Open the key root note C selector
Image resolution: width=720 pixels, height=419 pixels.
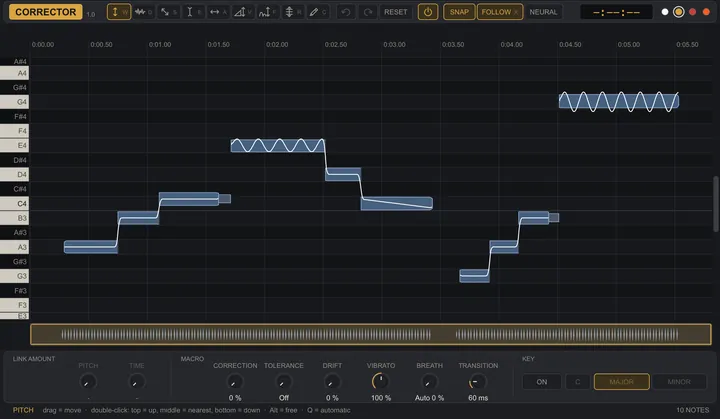coord(578,382)
